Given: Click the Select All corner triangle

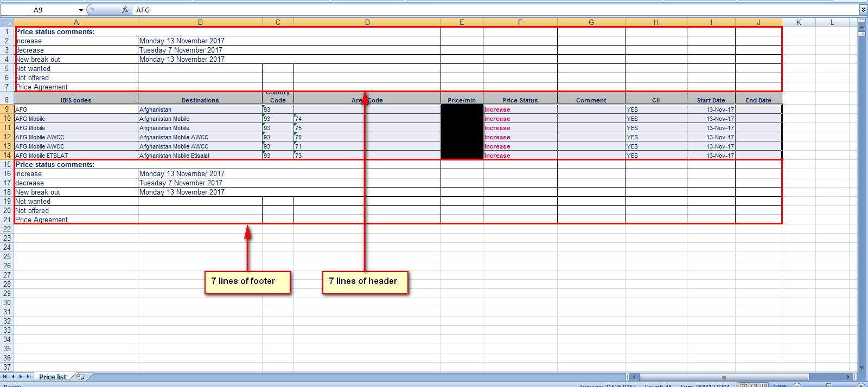Looking at the screenshot, I should [7, 22].
